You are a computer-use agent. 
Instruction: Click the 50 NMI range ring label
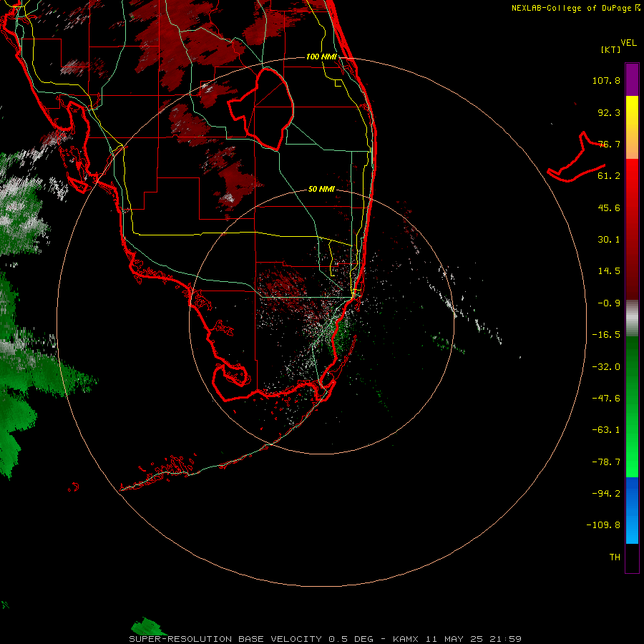[x=321, y=189]
